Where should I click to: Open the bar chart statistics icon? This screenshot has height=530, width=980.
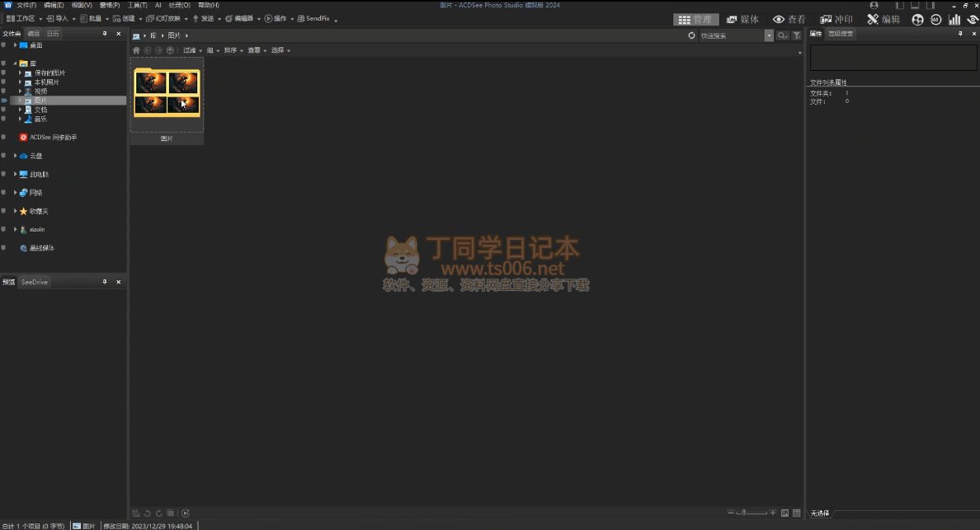(x=954, y=19)
